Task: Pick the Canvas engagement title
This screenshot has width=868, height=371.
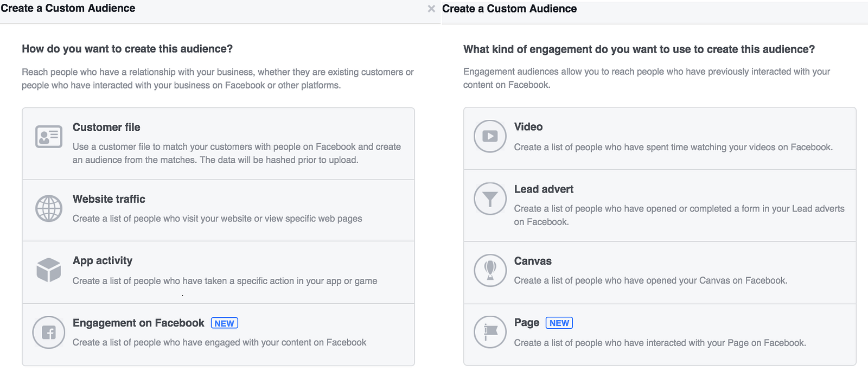Action: [x=533, y=261]
